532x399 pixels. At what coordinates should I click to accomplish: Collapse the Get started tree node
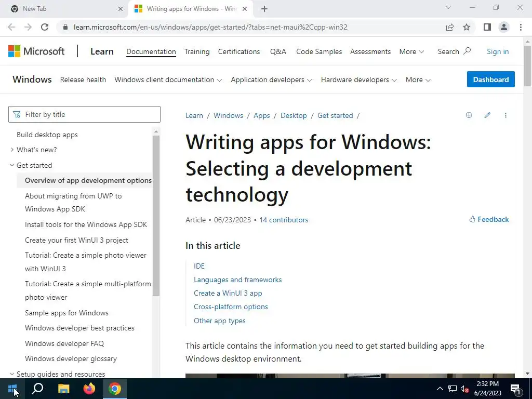(12, 165)
